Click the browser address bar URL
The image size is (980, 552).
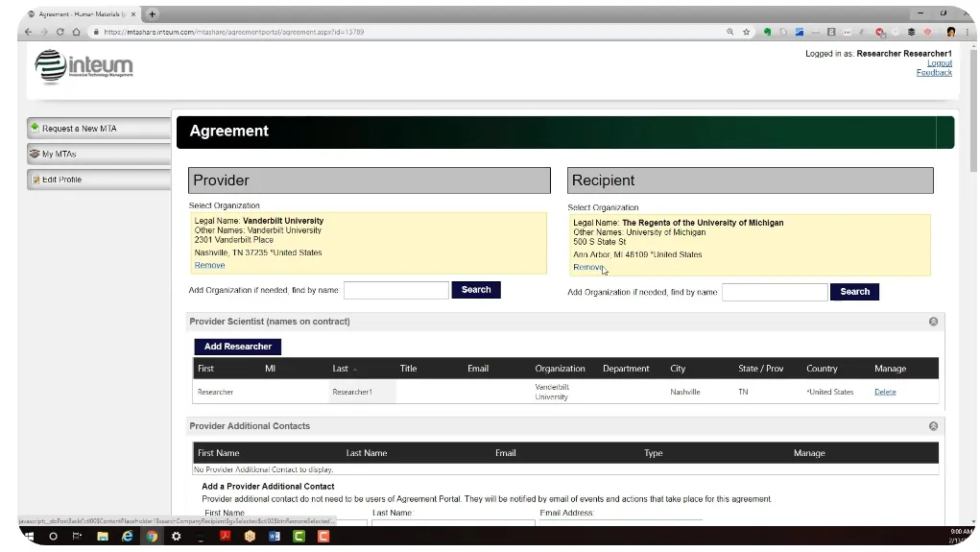click(x=234, y=32)
